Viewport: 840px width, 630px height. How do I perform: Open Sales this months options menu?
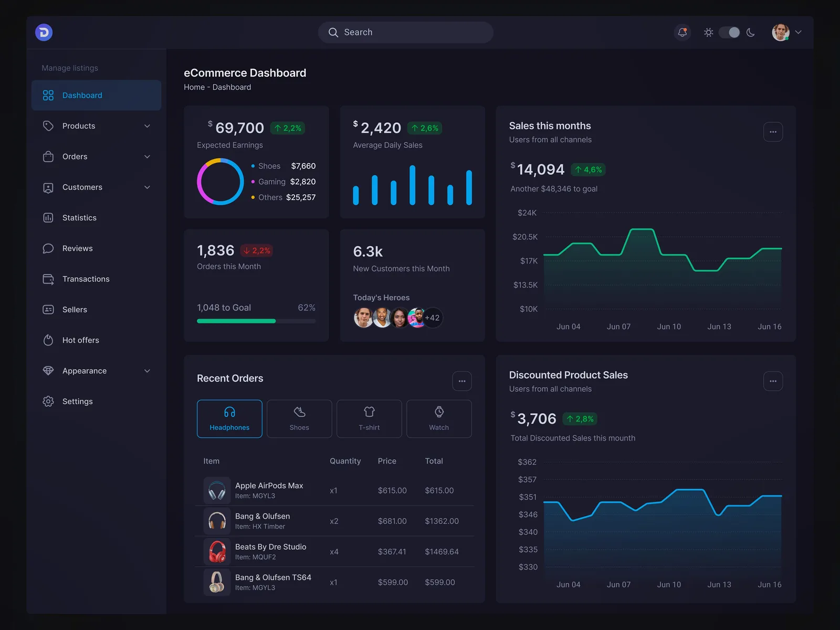click(773, 132)
